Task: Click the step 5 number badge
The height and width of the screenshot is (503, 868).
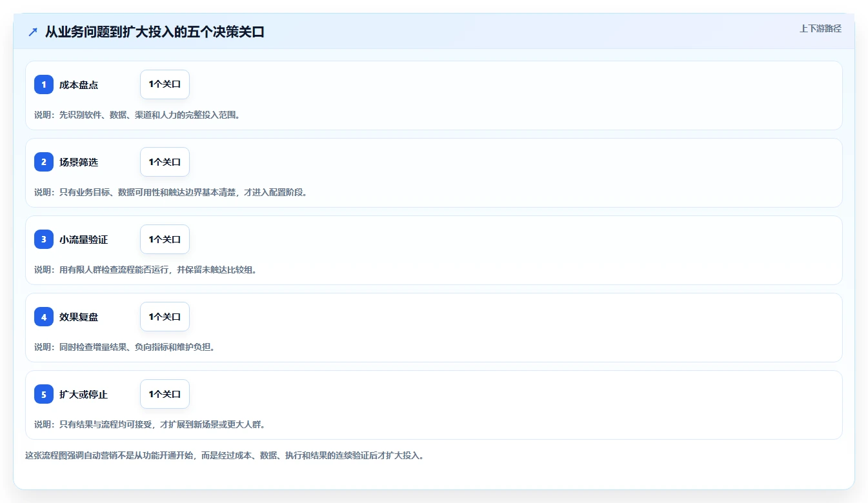Action: pos(44,394)
